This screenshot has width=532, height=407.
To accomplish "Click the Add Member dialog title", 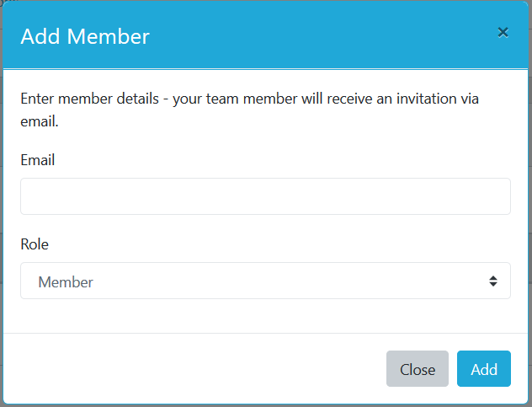I will click(x=85, y=36).
